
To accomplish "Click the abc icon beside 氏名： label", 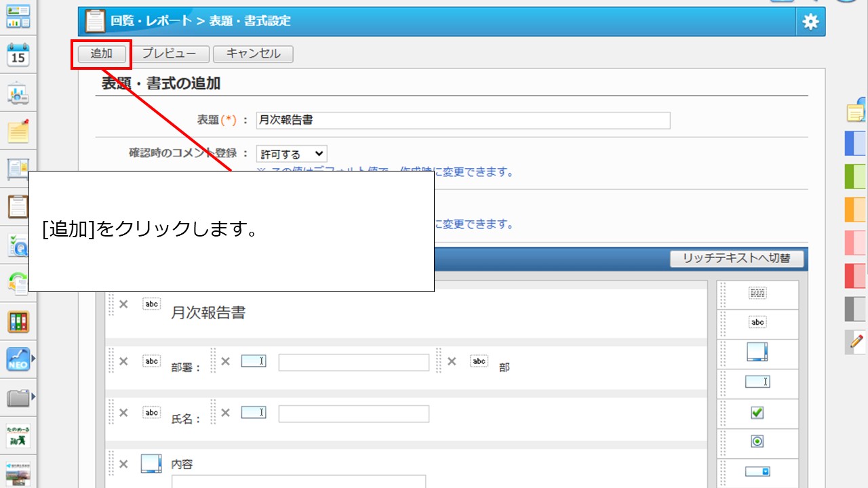I will tap(152, 413).
